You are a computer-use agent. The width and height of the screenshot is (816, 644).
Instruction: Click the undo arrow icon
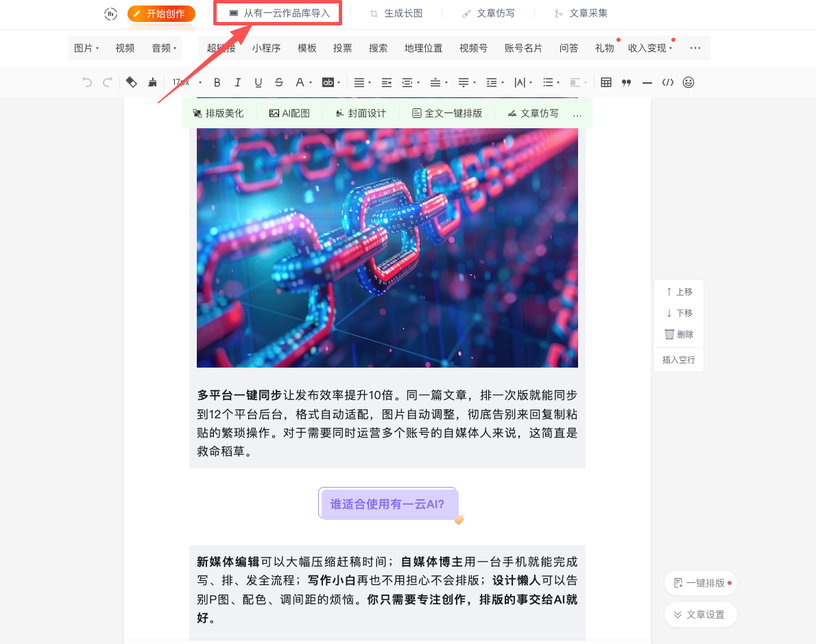click(x=86, y=82)
